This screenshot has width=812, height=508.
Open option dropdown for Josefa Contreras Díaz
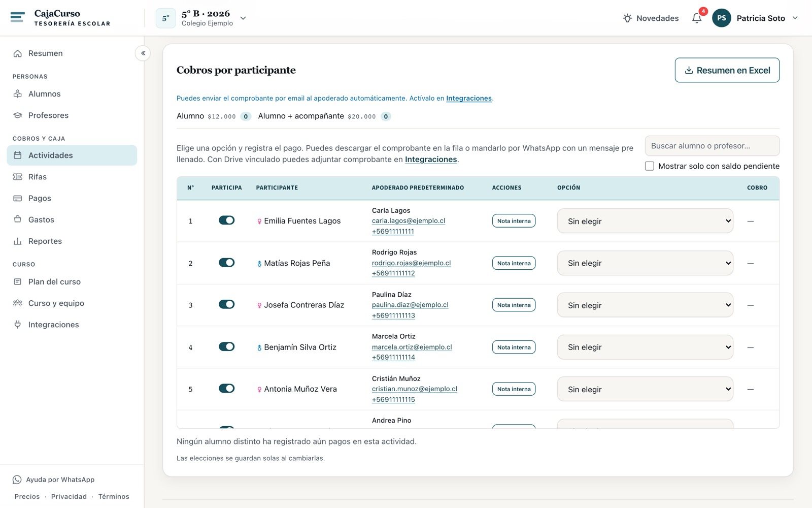(x=645, y=305)
